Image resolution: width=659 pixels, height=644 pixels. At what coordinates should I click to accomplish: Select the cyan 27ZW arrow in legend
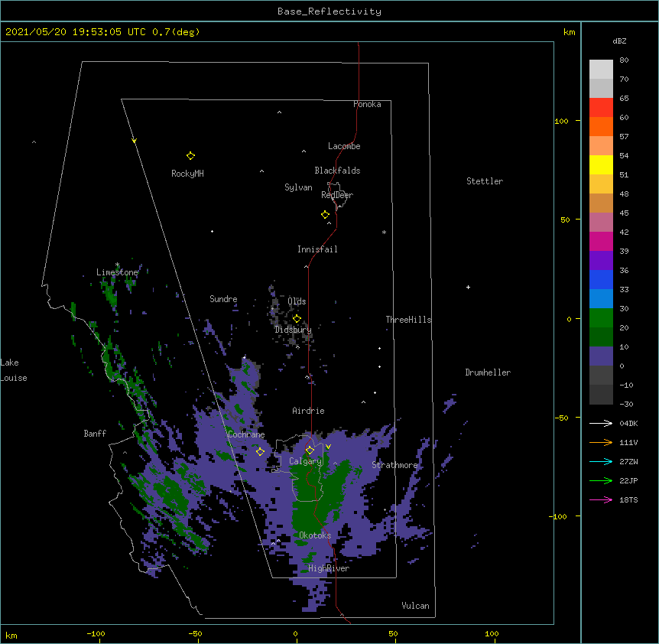point(601,461)
